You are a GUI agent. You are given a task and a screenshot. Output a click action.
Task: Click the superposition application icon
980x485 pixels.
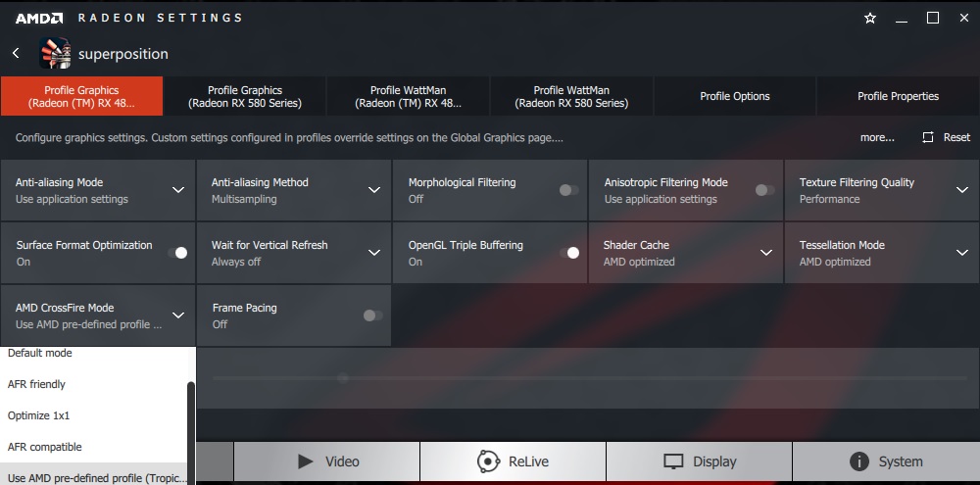pyautogui.click(x=55, y=53)
